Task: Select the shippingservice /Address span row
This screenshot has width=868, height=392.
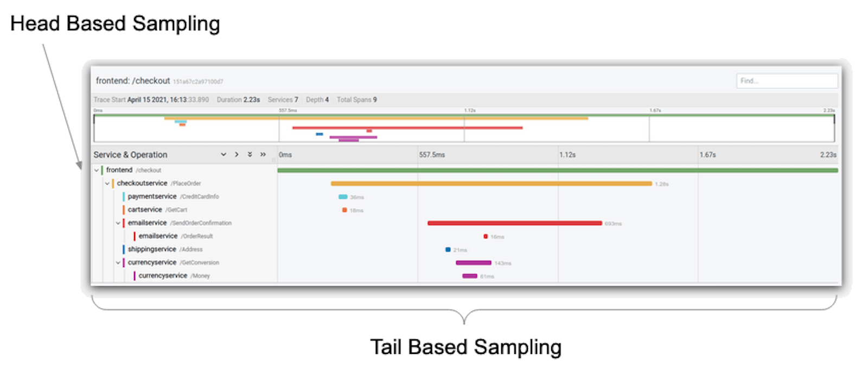Action: [465, 250]
